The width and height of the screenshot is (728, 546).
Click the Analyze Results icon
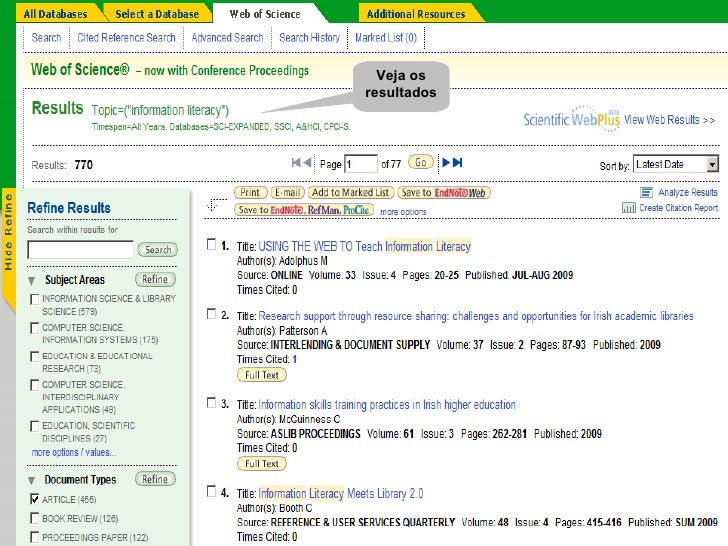646,192
